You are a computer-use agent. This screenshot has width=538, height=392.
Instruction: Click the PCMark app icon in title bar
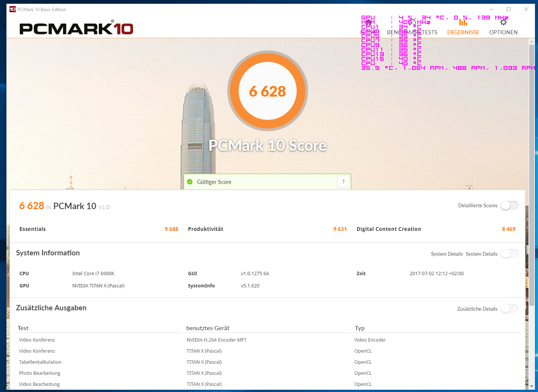pos(13,9)
